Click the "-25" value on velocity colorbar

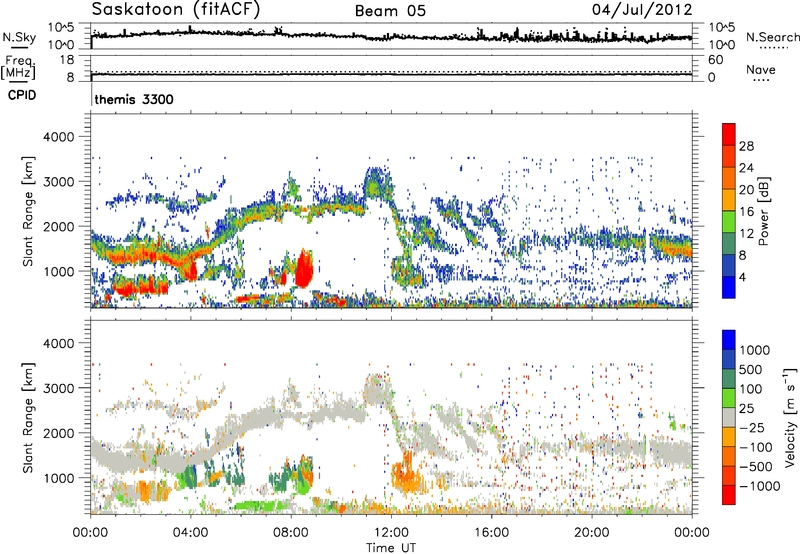pyautogui.click(x=752, y=428)
